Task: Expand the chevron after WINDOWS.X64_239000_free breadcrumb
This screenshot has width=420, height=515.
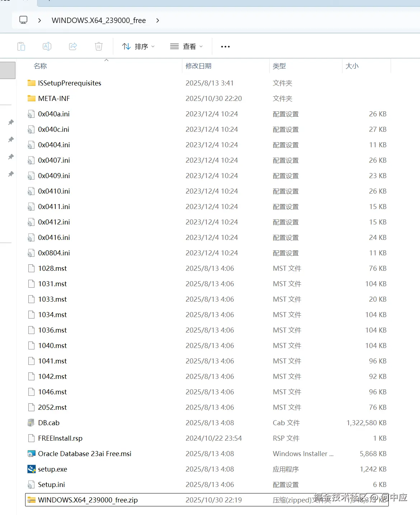Action: coord(158,20)
